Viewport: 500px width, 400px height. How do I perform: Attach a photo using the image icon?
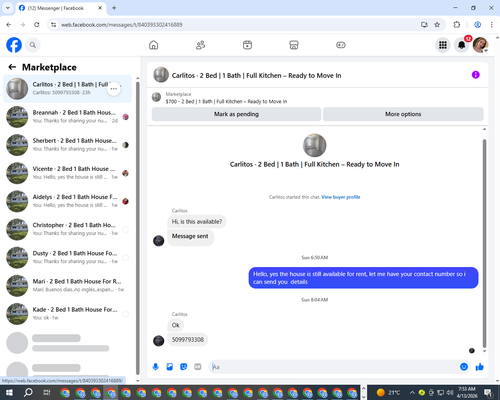[170, 367]
